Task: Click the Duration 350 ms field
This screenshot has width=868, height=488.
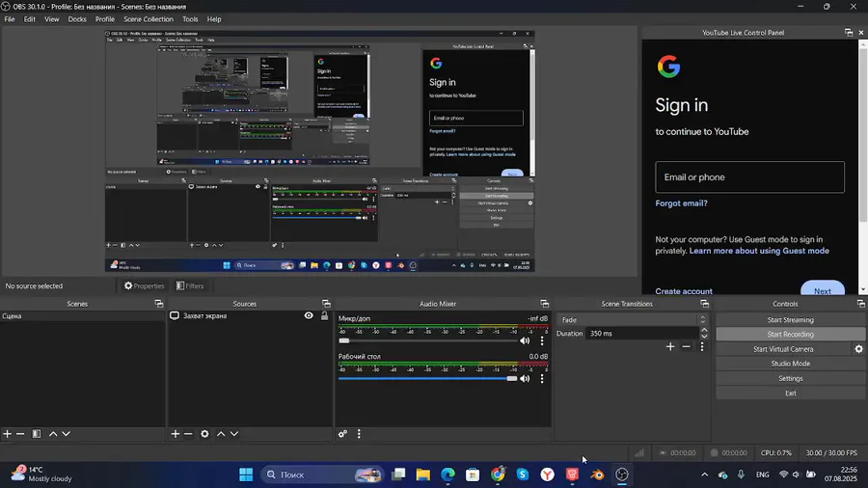Action: 642,334
